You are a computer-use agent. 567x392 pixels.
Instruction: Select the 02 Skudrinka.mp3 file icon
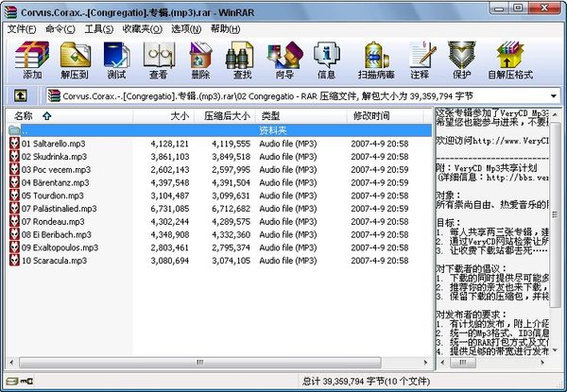pos(14,157)
